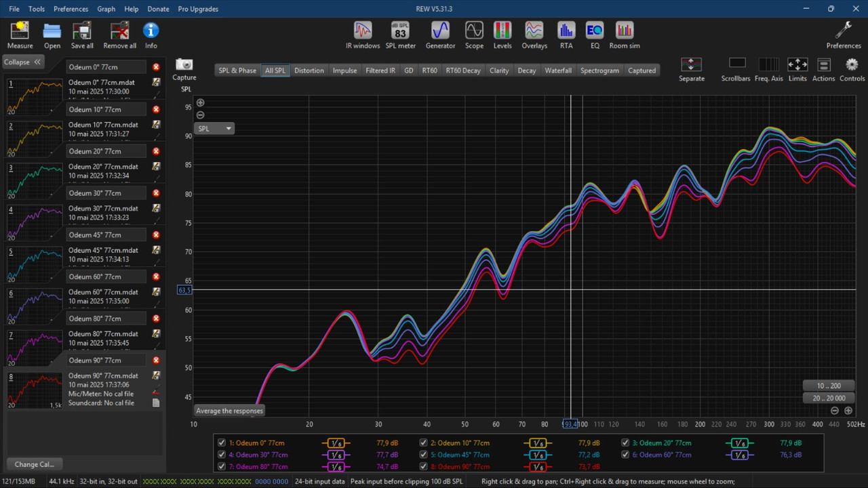This screenshot has width=868, height=488.
Task: Edit the Odeum 30° 77cm name field
Action: (x=106, y=193)
